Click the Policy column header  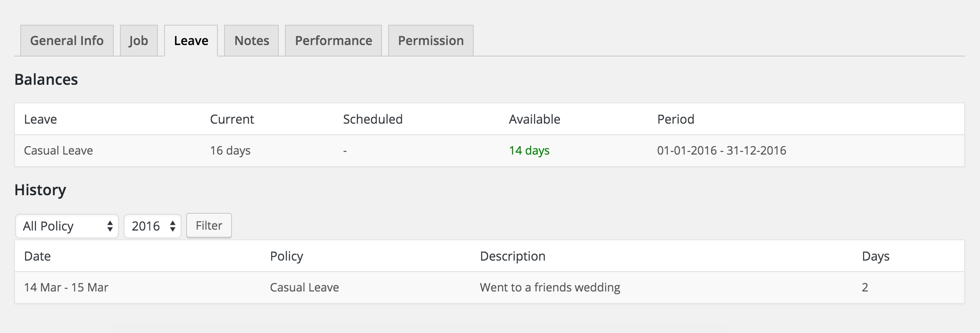click(x=287, y=256)
